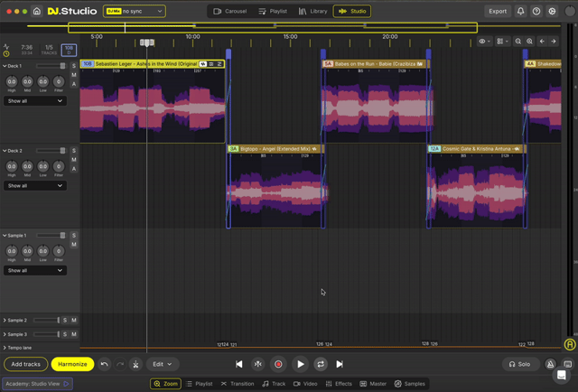This screenshot has width=578, height=392.
Task: Open Sample 1 Show all dropdown
Action: pyautogui.click(x=35, y=270)
